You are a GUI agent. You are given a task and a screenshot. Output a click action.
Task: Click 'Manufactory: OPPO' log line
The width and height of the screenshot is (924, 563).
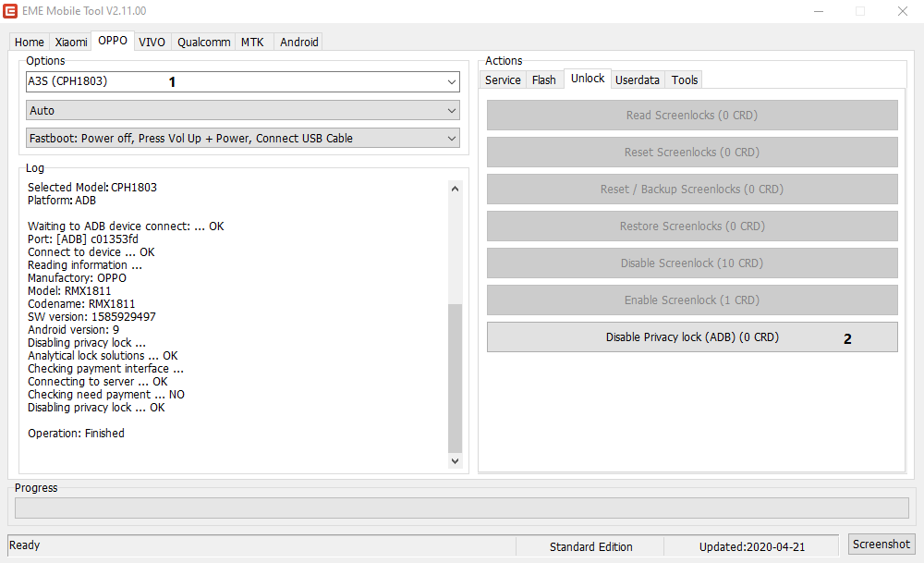[77, 278]
